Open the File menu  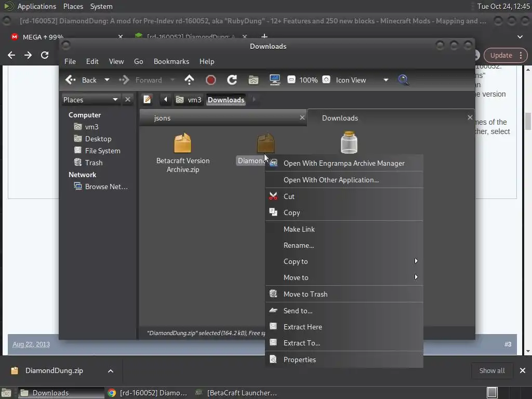point(70,61)
